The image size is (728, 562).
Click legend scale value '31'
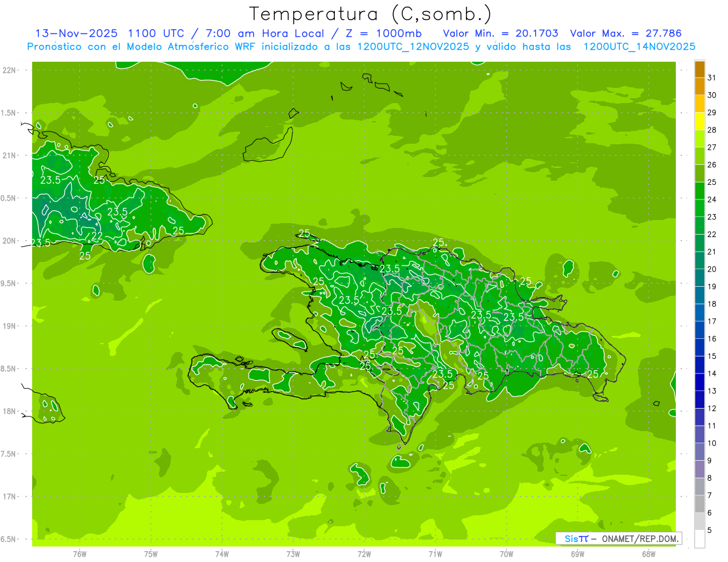point(712,78)
